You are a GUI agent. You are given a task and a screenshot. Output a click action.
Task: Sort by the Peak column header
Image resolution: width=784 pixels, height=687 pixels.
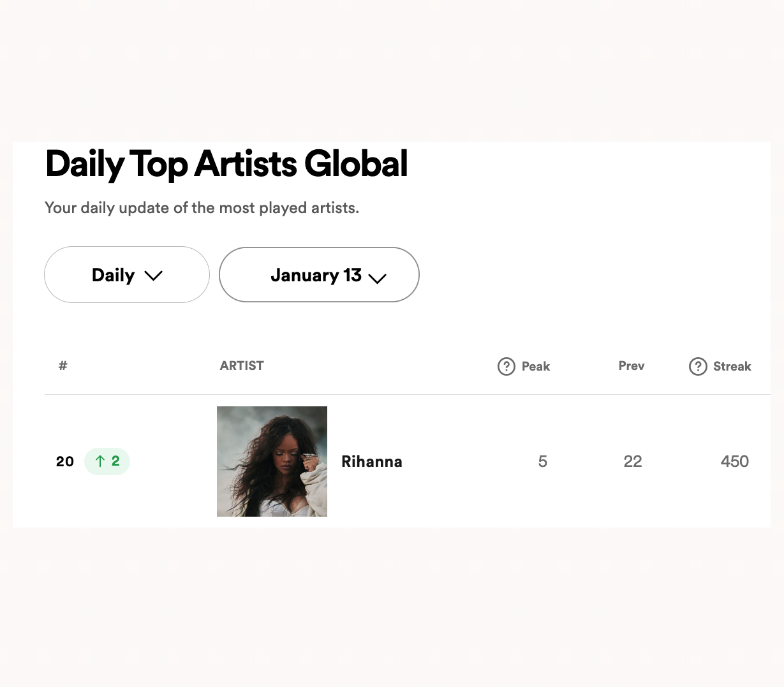pyautogui.click(x=536, y=366)
